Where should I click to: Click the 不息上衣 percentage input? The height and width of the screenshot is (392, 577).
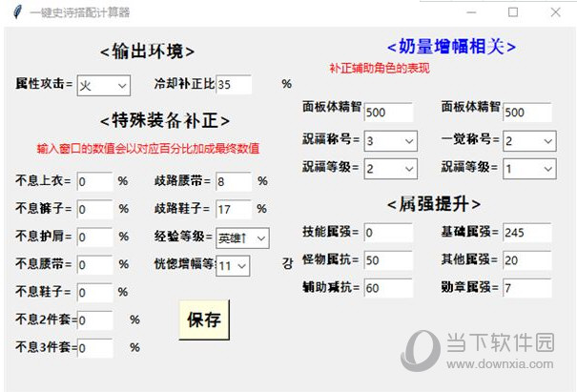point(95,181)
